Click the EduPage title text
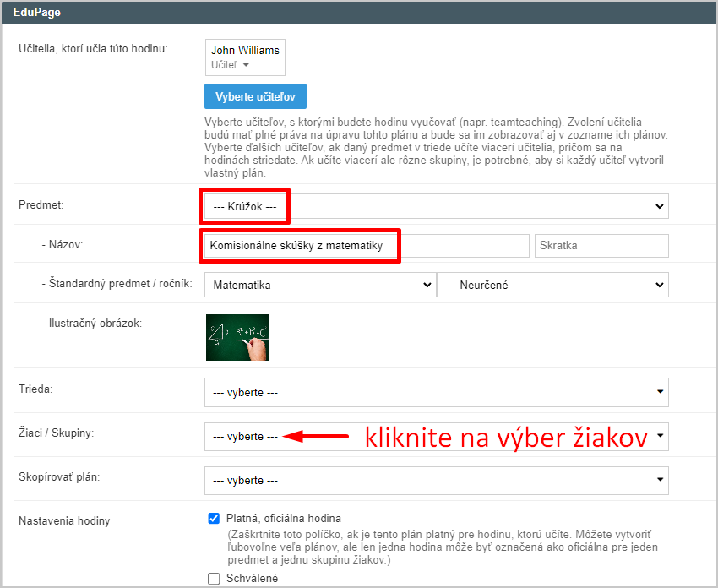718x588 pixels. pyautogui.click(x=36, y=13)
